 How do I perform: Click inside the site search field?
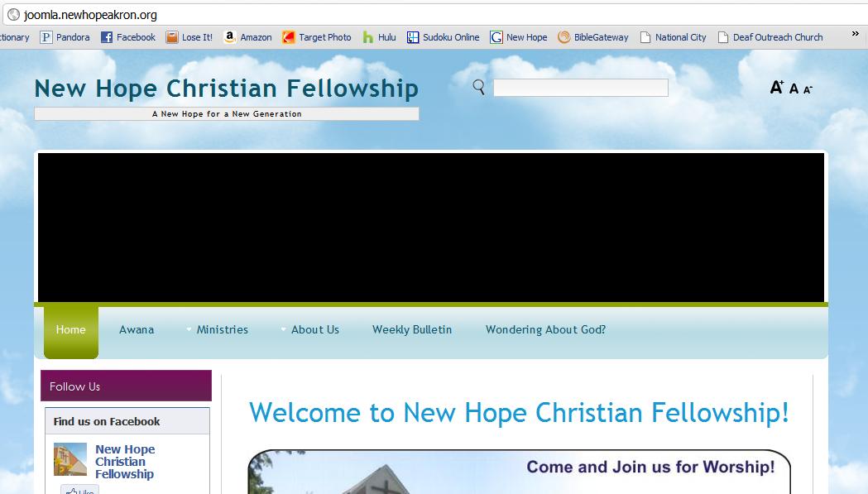[581, 88]
